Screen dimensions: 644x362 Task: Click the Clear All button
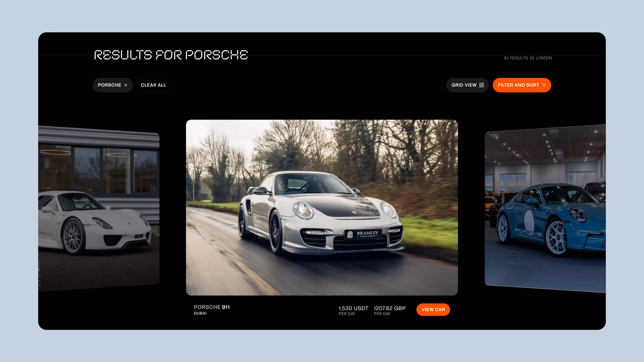tap(153, 85)
